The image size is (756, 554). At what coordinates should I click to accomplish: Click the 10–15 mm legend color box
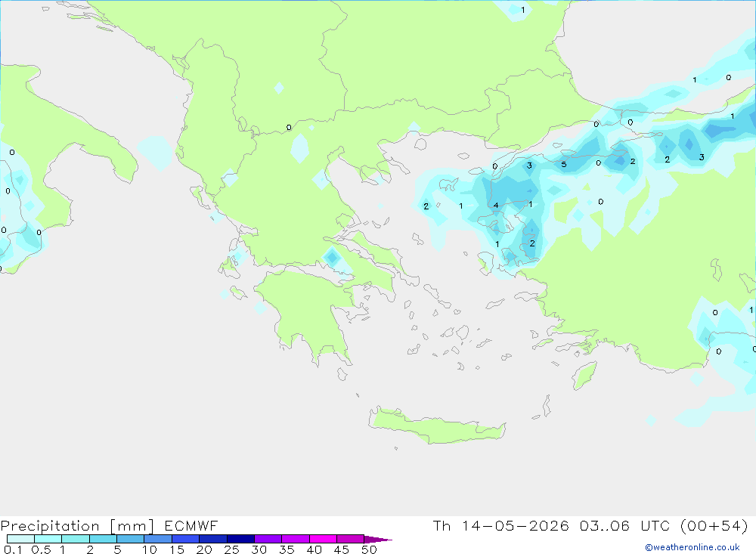[x=158, y=539]
